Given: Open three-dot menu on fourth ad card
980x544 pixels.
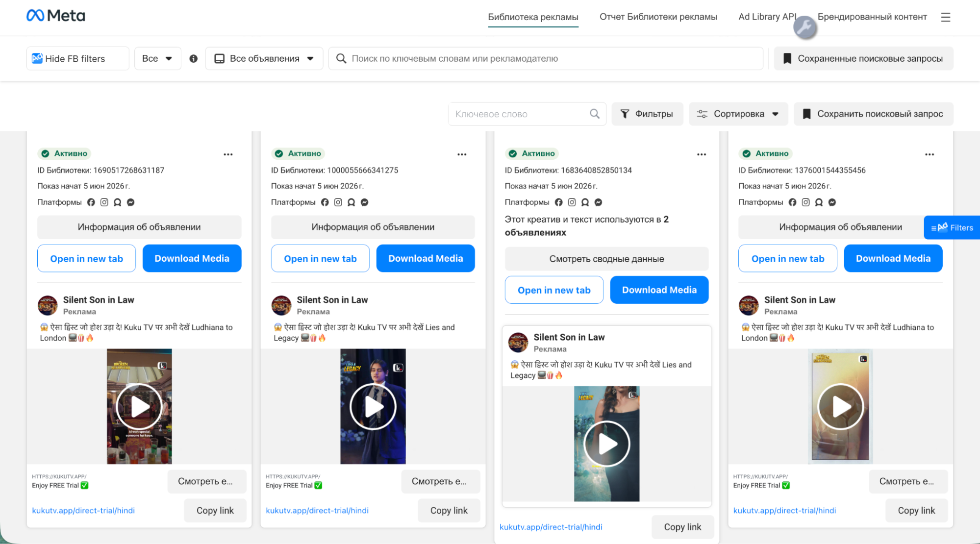Looking at the screenshot, I should (930, 154).
